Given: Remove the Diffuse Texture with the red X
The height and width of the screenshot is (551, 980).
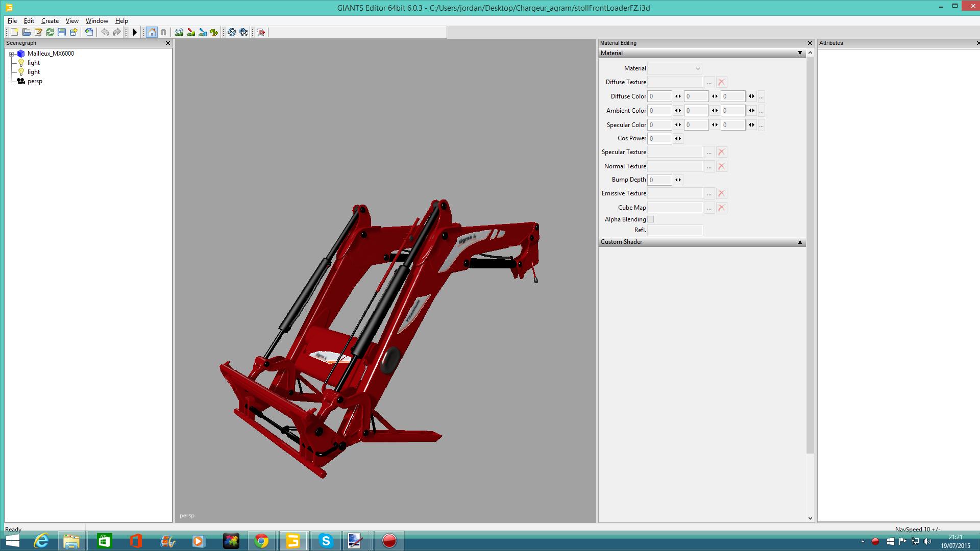Looking at the screenshot, I should coord(721,82).
